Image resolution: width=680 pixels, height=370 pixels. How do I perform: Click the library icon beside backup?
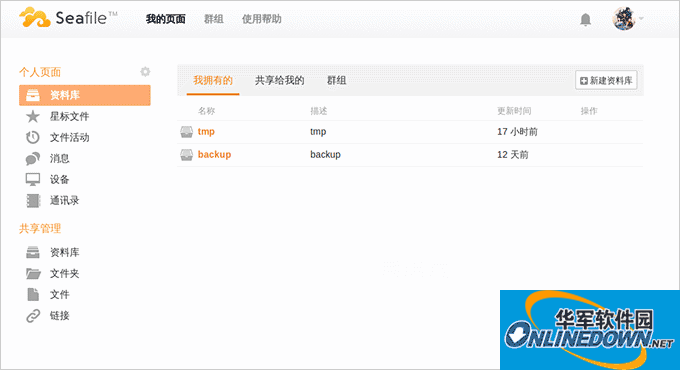[x=186, y=155]
